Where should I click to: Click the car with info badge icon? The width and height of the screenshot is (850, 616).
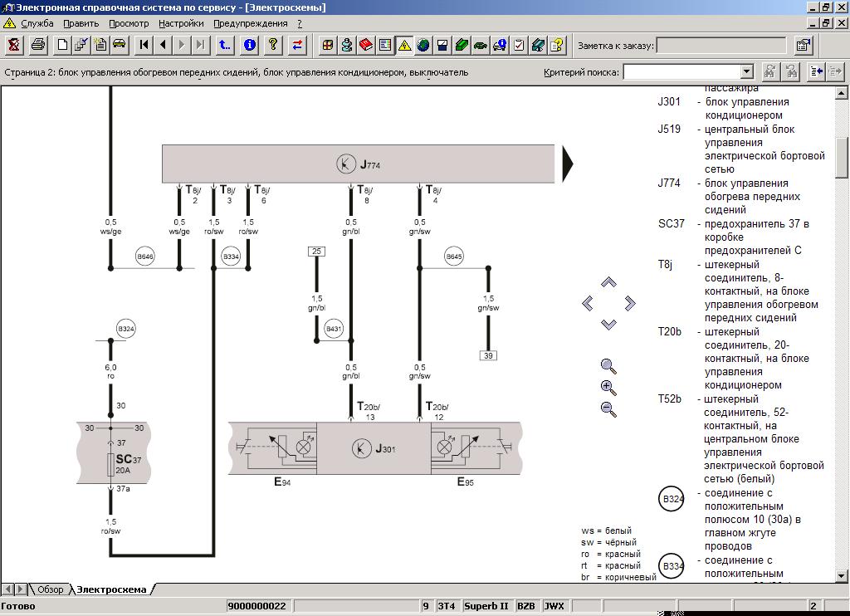(x=500, y=45)
